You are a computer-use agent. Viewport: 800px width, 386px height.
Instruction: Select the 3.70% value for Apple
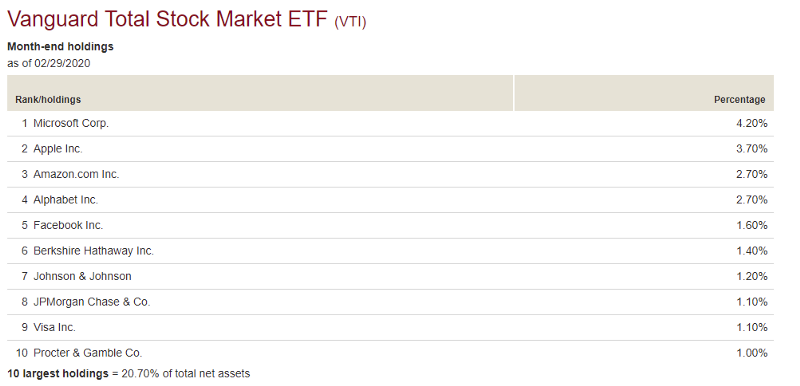point(752,149)
